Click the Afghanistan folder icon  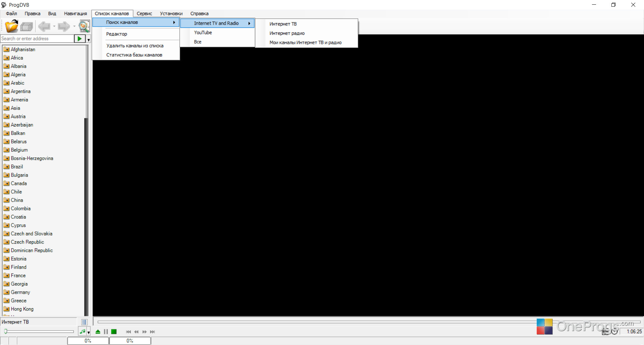coord(6,49)
